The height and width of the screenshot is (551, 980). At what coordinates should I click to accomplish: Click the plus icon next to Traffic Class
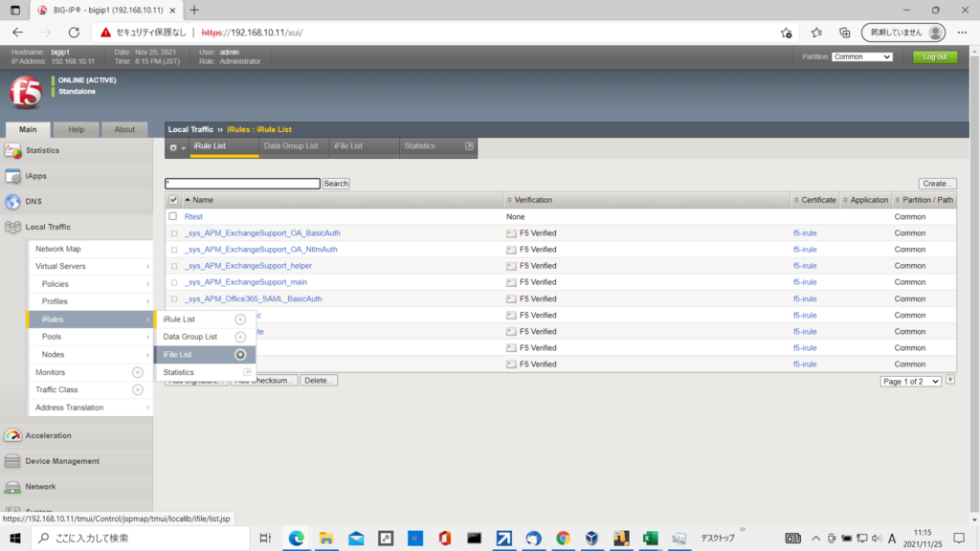click(137, 389)
